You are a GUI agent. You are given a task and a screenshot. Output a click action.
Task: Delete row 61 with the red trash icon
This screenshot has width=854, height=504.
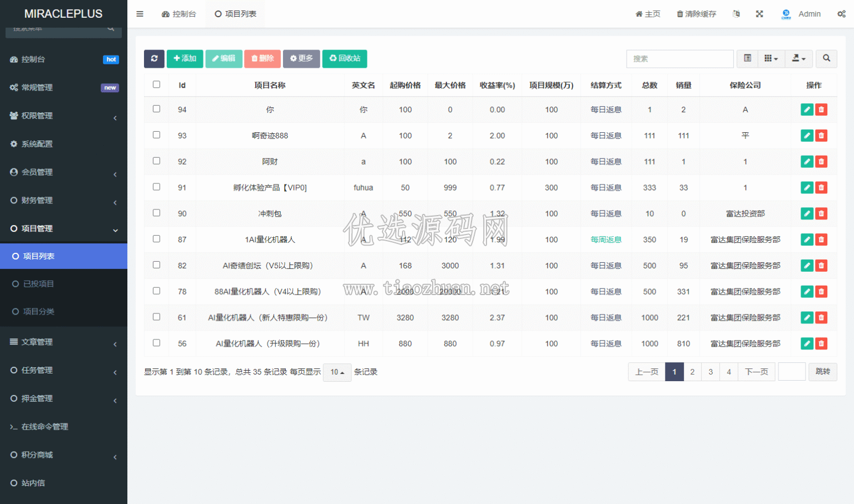(821, 317)
